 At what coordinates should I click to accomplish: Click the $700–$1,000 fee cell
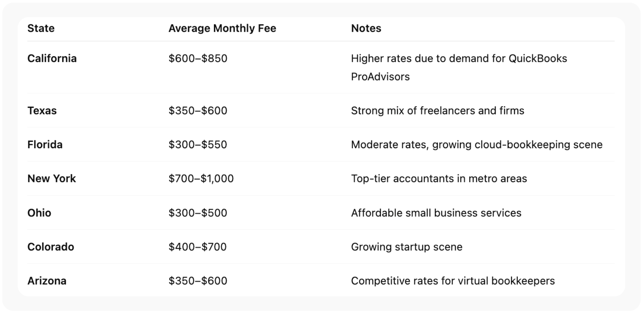coord(201,179)
